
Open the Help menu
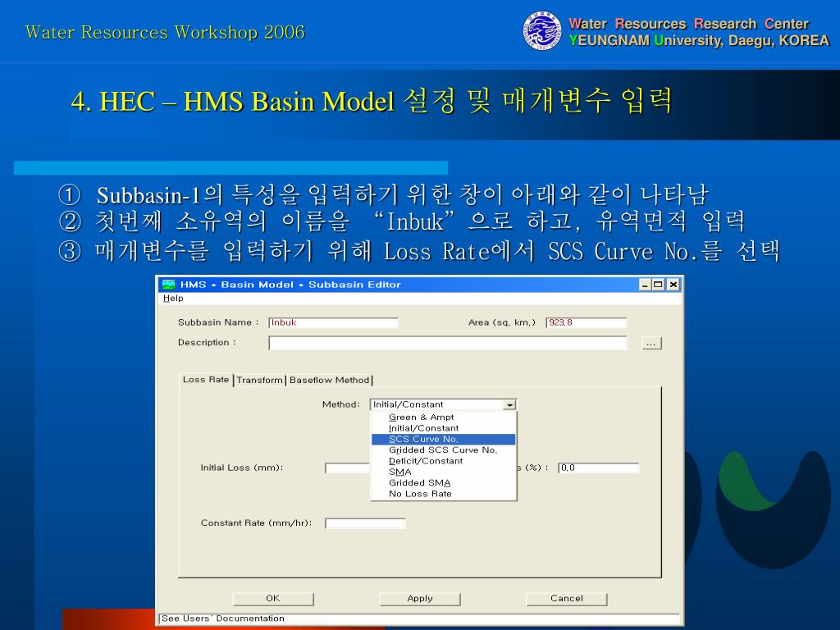pyautogui.click(x=173, y=299)
